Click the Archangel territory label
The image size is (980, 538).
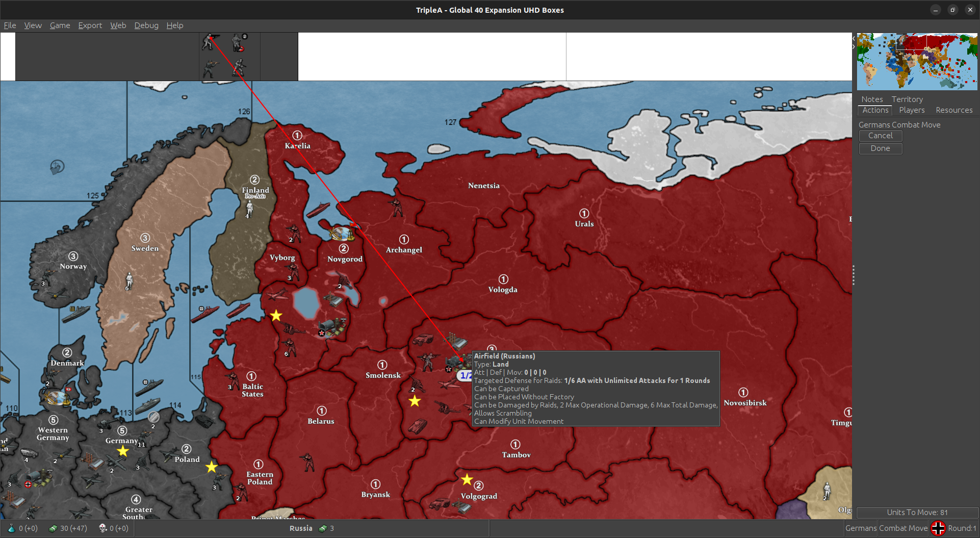tap(404, 250)
